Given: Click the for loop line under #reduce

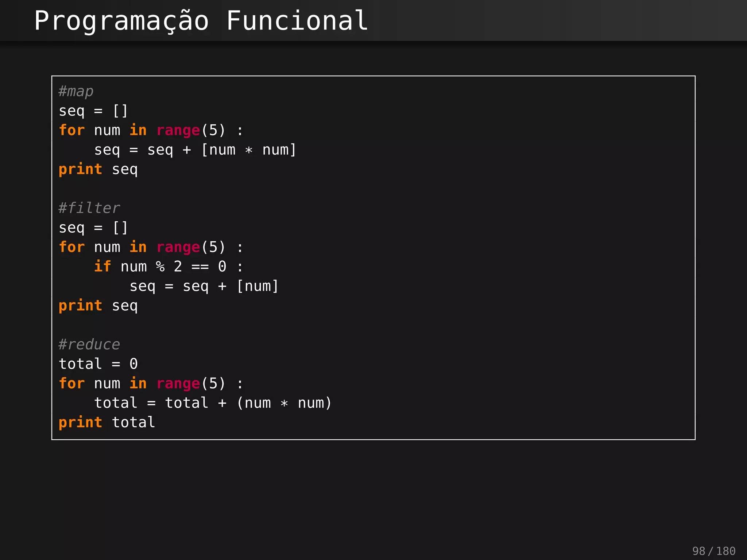Looking at the screenshot, I should click(151, 384).
